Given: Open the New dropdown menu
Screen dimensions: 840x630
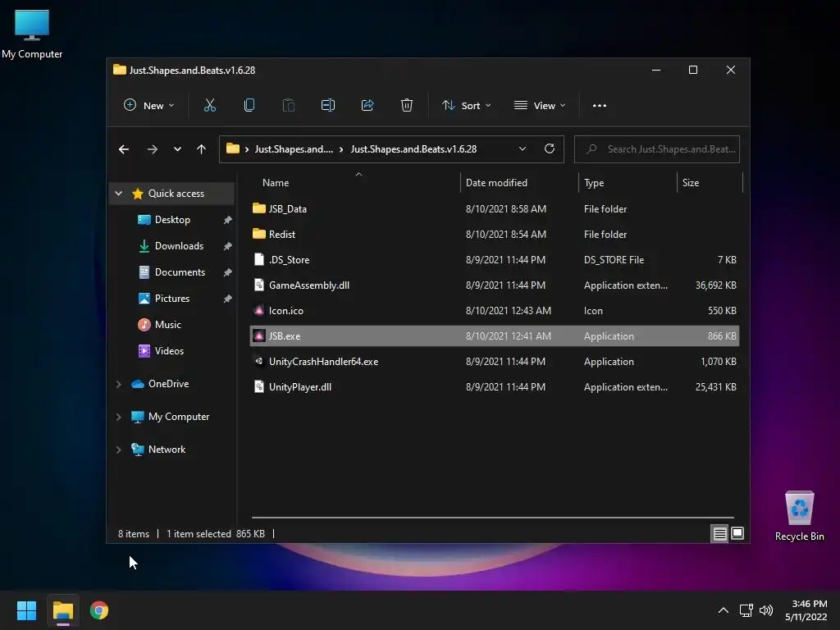Looking at the screenshot, I should (x=149, y=106).
